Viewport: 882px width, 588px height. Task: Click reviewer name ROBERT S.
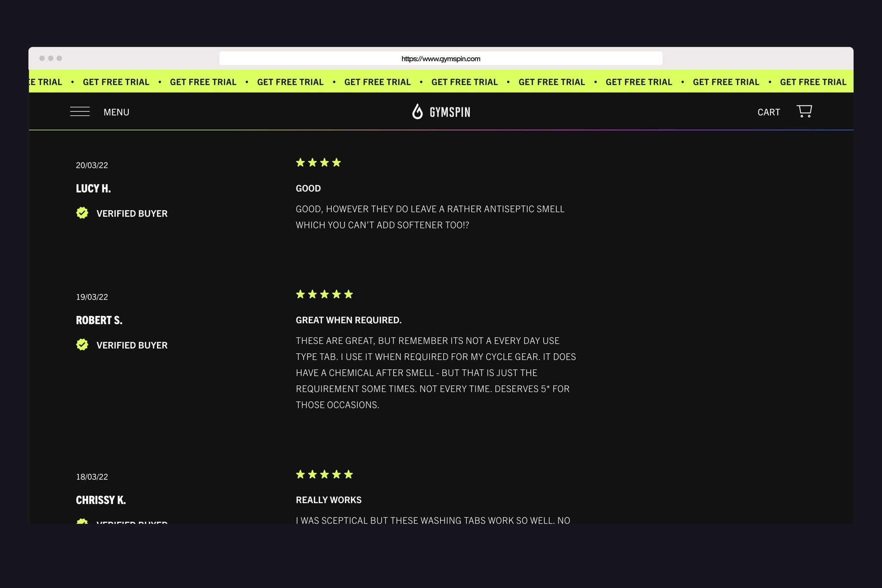99,320
